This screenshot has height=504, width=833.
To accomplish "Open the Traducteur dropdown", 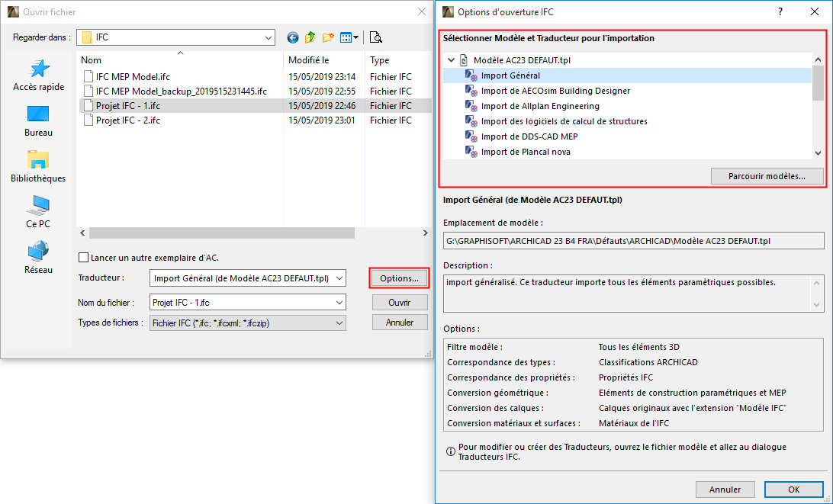I will pos(339,278).
